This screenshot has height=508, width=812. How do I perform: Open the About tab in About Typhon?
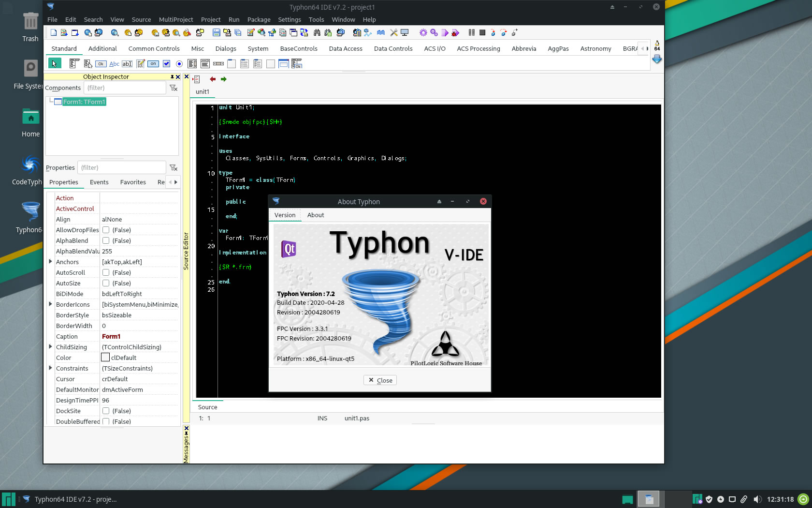(x=316, y=215)
